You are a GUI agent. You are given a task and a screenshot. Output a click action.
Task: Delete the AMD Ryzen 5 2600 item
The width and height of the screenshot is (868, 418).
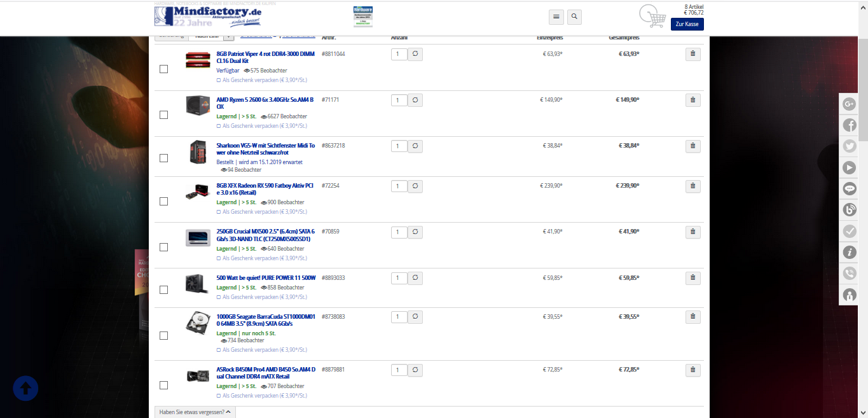click(693, 100)
